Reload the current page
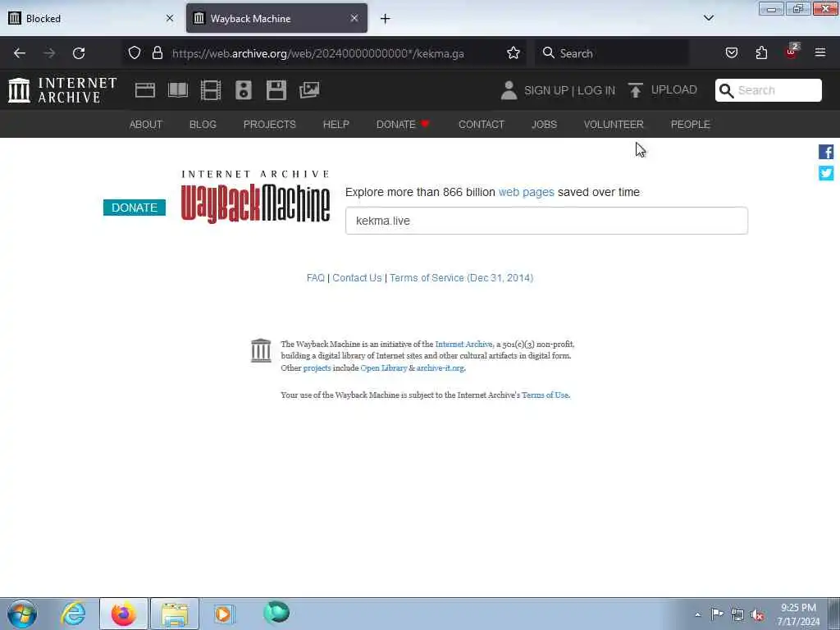 click(x=79, y=53)
